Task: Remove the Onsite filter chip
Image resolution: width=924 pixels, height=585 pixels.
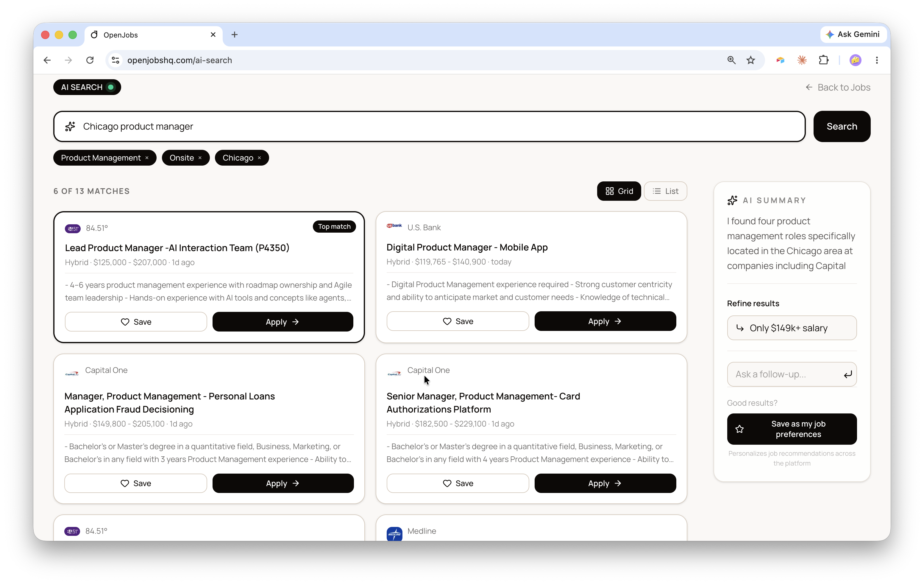Action: 200,158
